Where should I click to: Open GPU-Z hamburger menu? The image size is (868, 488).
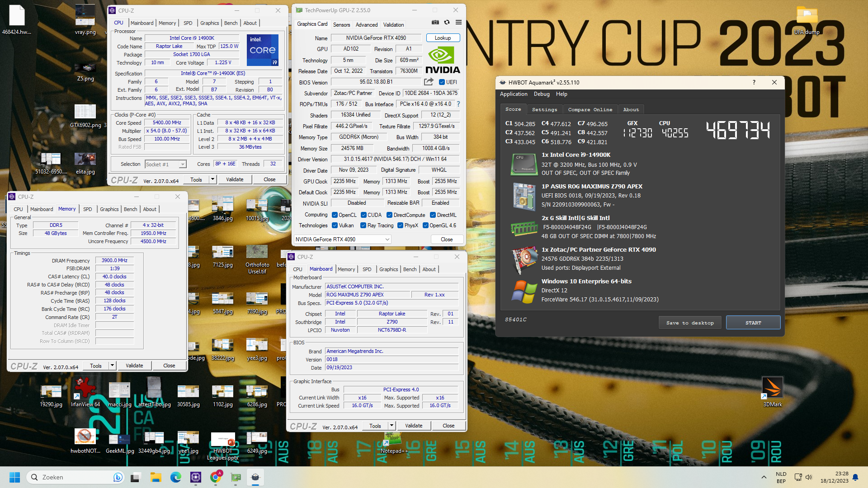[458, 22]
